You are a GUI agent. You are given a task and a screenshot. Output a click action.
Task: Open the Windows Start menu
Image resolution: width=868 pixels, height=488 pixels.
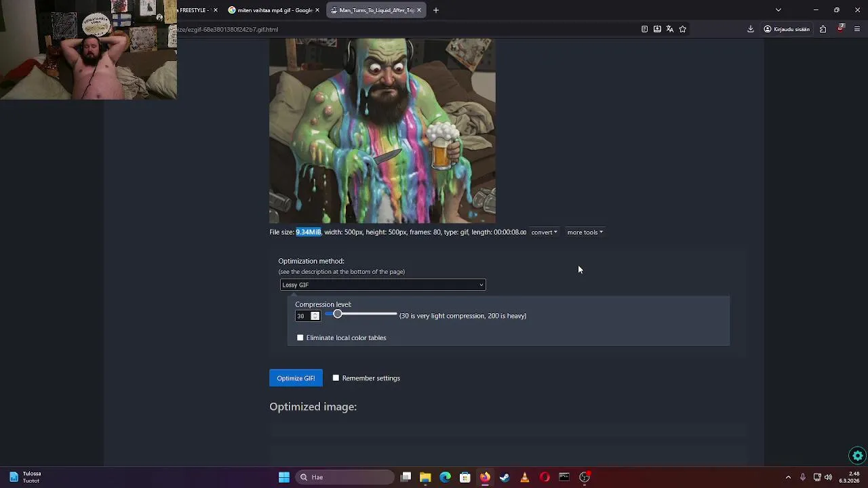(284, 477)
